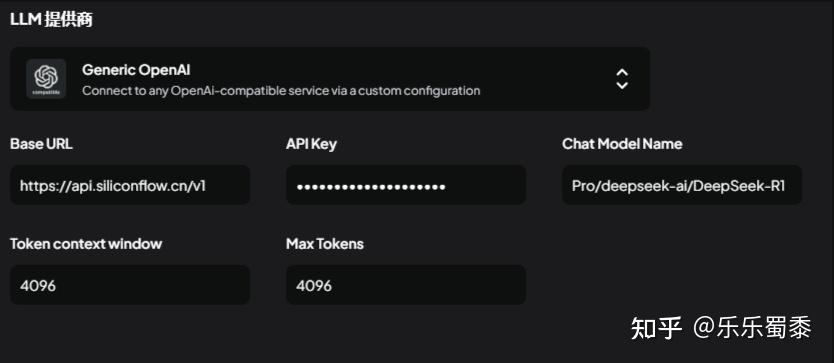Click the masked API Key field

tap(406, 185)
